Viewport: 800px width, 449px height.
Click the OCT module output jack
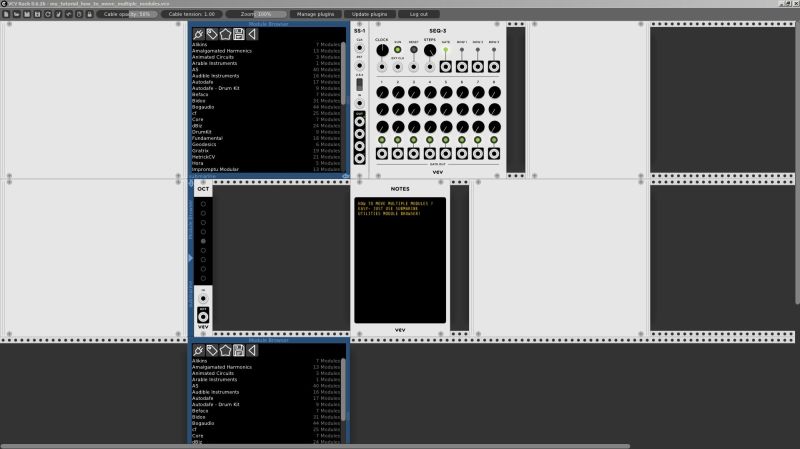(x=203, y=317)
